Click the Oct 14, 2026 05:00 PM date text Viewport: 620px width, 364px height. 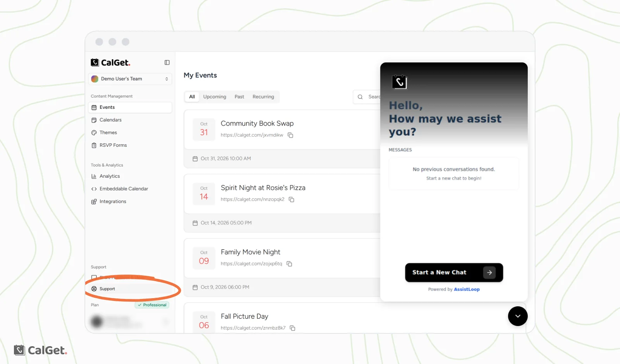pyautogui.click(x=226, y=223)
